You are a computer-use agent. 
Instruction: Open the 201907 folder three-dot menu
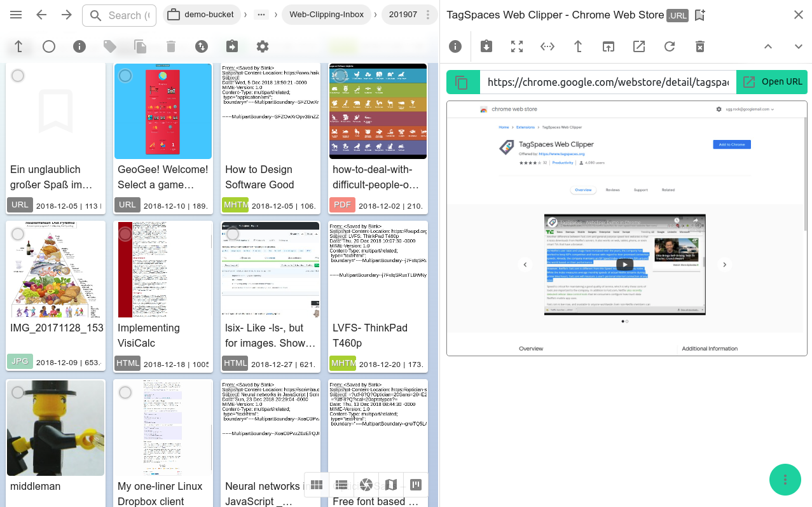tap(429, 15)
